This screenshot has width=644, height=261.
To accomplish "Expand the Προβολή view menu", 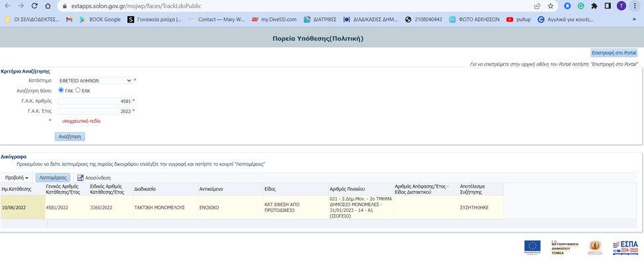I will 17,178.
